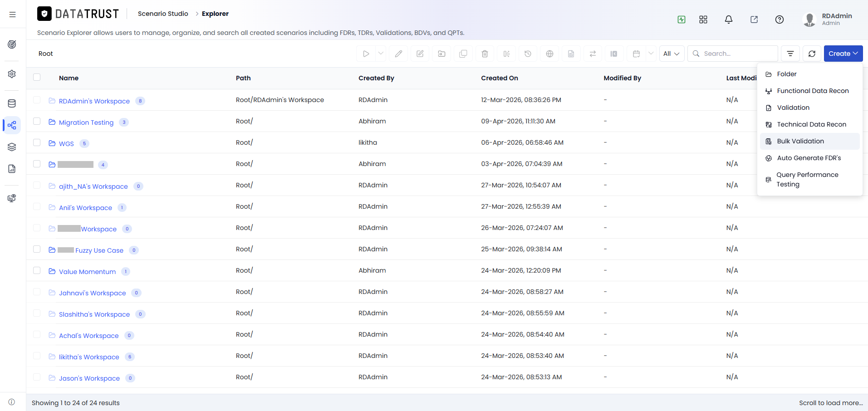Open the settings gear in sidebar
Viewport: 868px width, 411px height.
pos(12,74)
